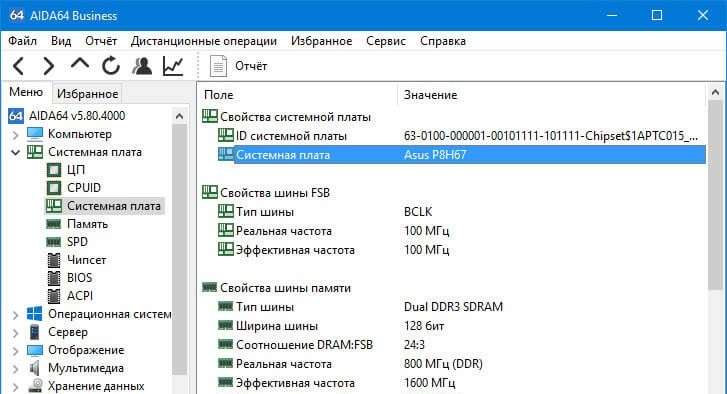Screen dimensions: 727x394
Task: Go up one level with the Up arrow
Action: 80,64
